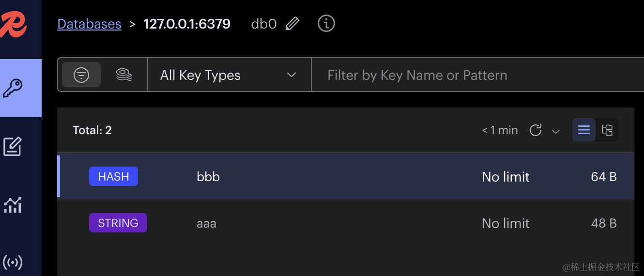Click the HASH type badge

113,177
